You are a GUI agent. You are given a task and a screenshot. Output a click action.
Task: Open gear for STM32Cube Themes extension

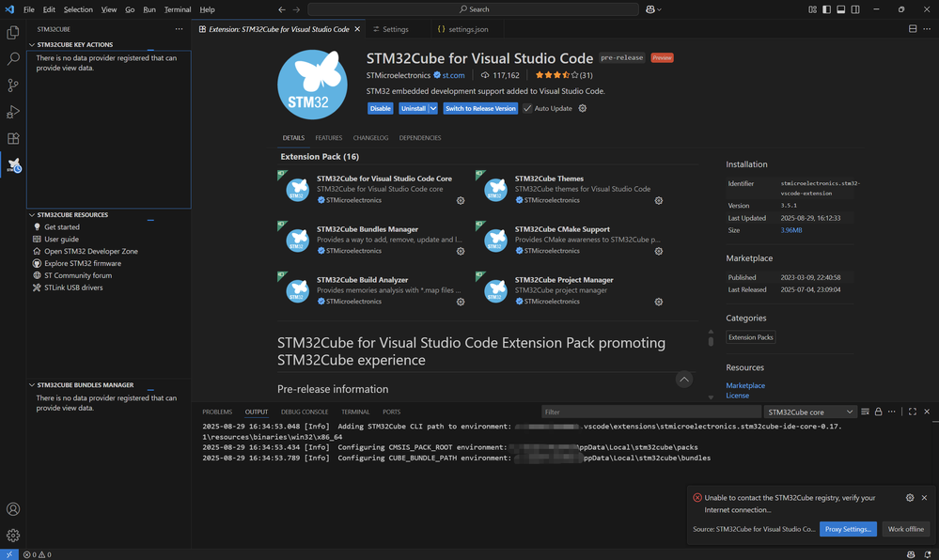[x=659, y=201]
